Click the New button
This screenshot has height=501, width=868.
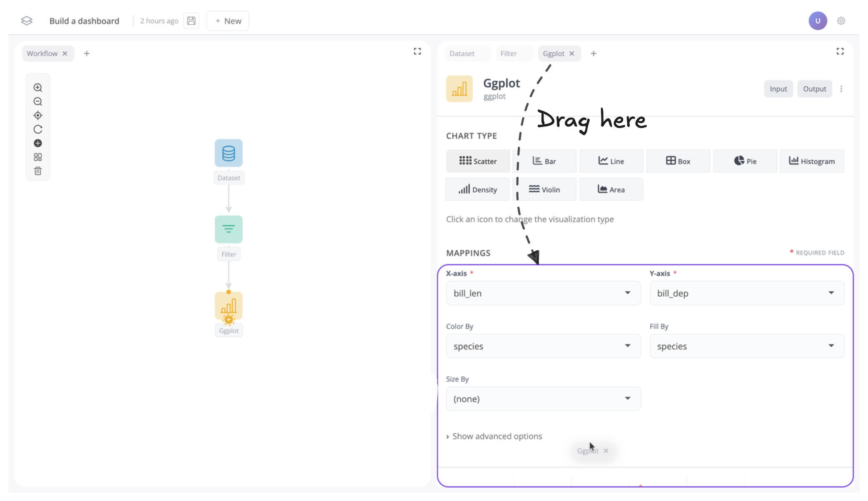pyautogui.click(x=228, y=21)
